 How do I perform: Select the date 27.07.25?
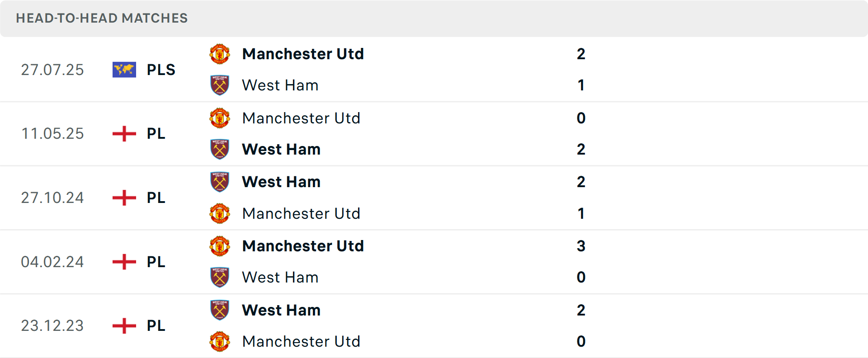click(x=52, y=69)
